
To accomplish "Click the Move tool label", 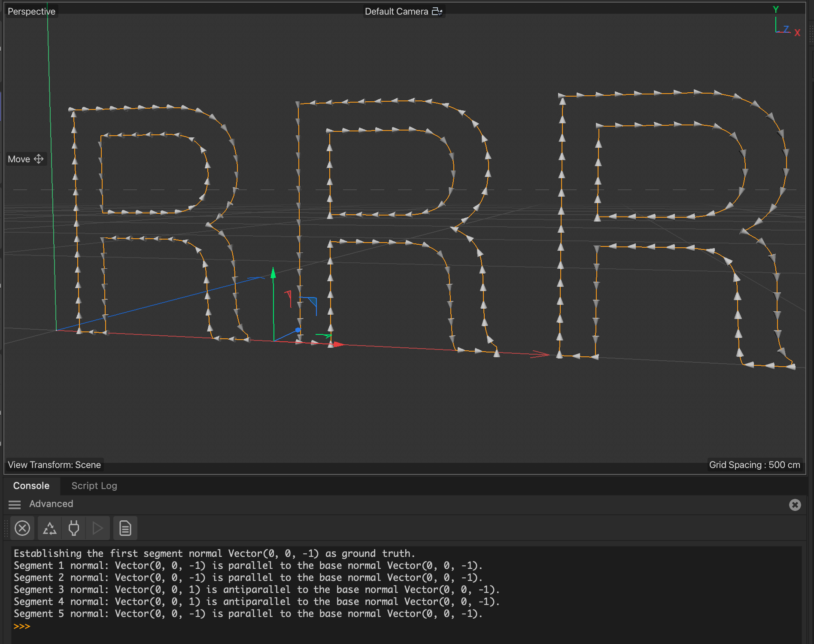I will [x=19, y=159].
